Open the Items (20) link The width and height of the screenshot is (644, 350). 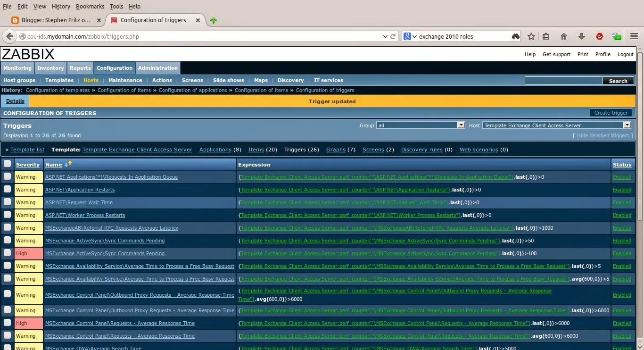click(256, 150)
